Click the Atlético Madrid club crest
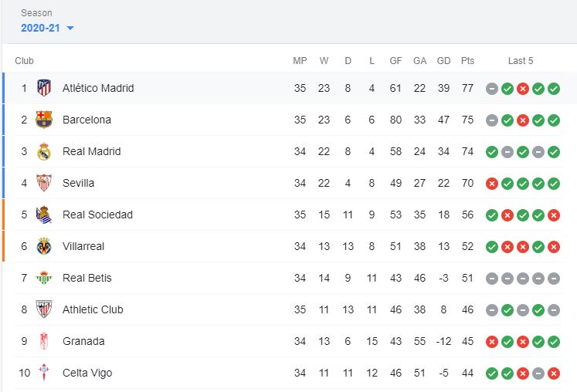The height and width of the screenshot is (392, 577). pos(44,88)
